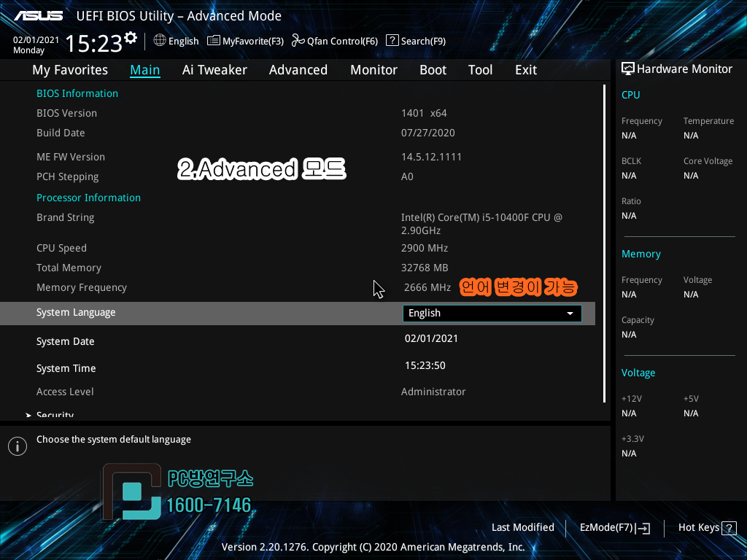
Task: Click the System Date label
Action: coord(65,341)
